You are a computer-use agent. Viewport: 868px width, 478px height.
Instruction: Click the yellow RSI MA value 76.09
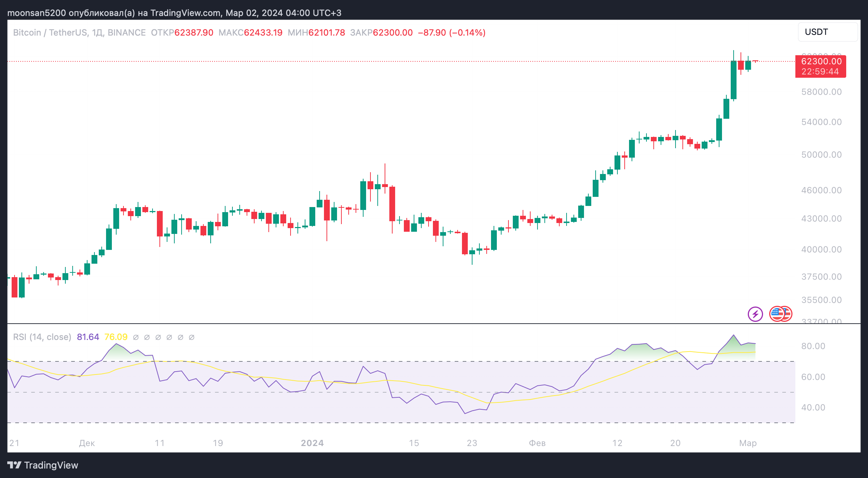[116, 337]
